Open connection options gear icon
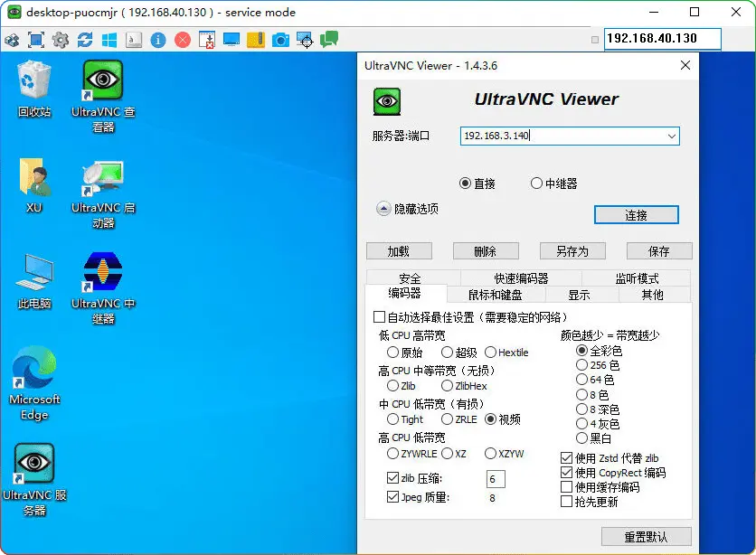Viewport: 756px width, 555px height. point(61,40)
